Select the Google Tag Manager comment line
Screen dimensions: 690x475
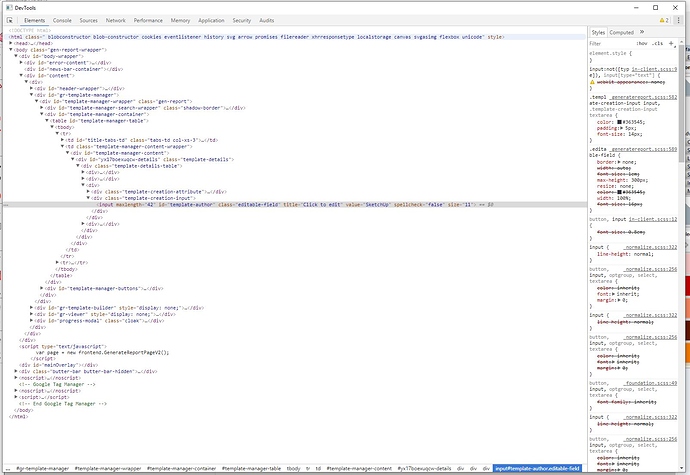point(57,384)
